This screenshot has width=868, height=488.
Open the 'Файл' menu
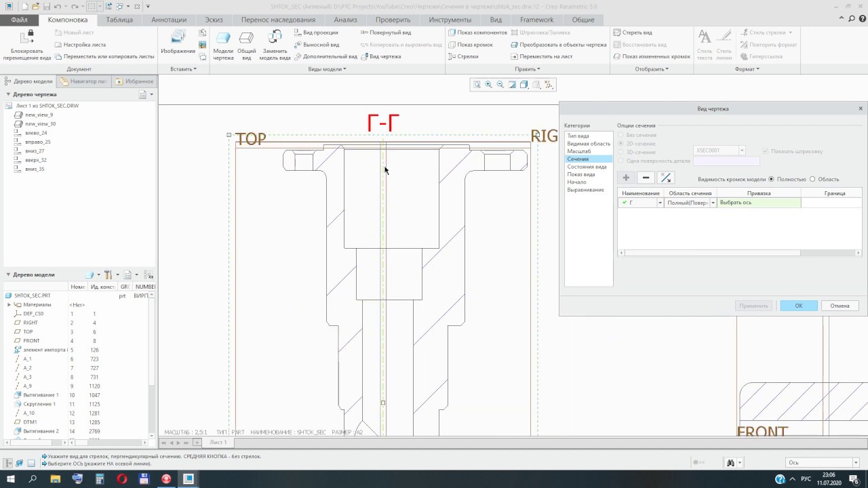pyautogui.click(x=19, y=20)
